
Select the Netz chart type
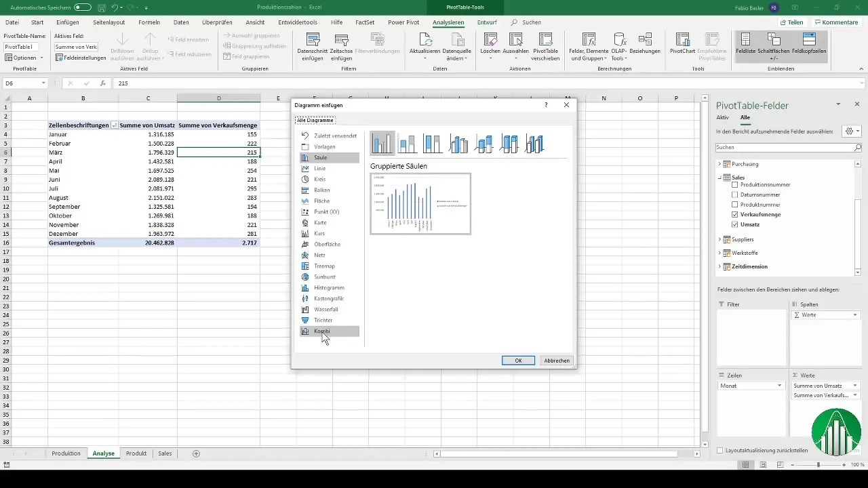coord(329,255)
